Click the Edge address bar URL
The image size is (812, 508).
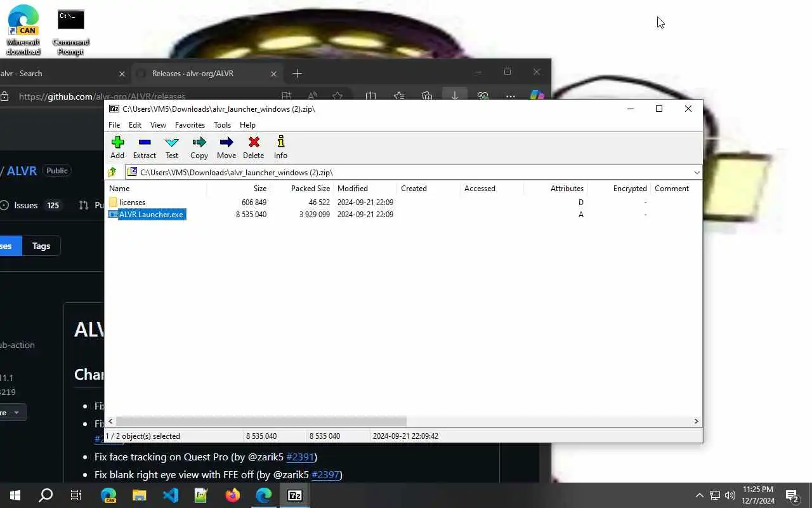pos(102,97)
